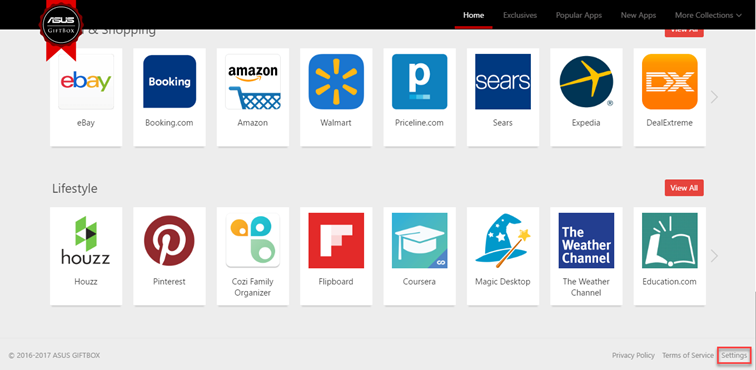The height and width of the screenshot is (370, 756).
Task: Select the DealExtreme DX icon
Action: (x=670, y=82)
